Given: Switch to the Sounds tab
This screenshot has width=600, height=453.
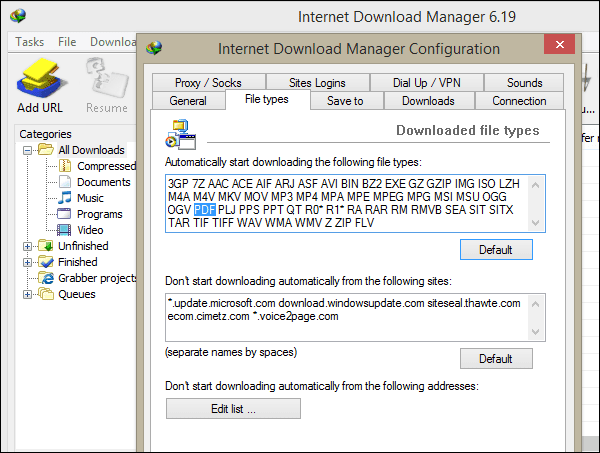Looking at the screenshot, I should [524, 83].
